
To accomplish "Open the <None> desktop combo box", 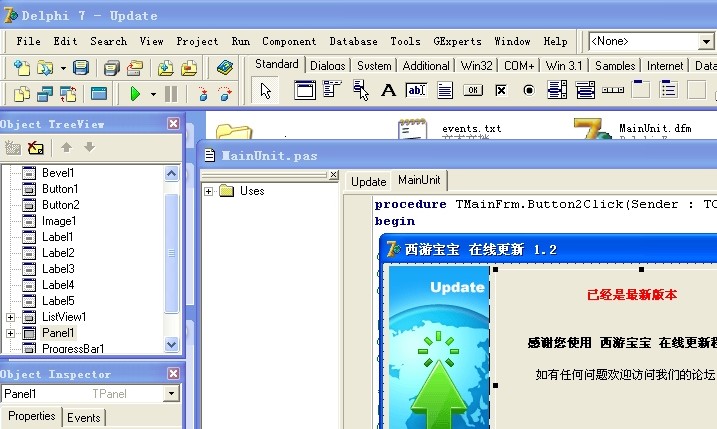I will [706, 42].
